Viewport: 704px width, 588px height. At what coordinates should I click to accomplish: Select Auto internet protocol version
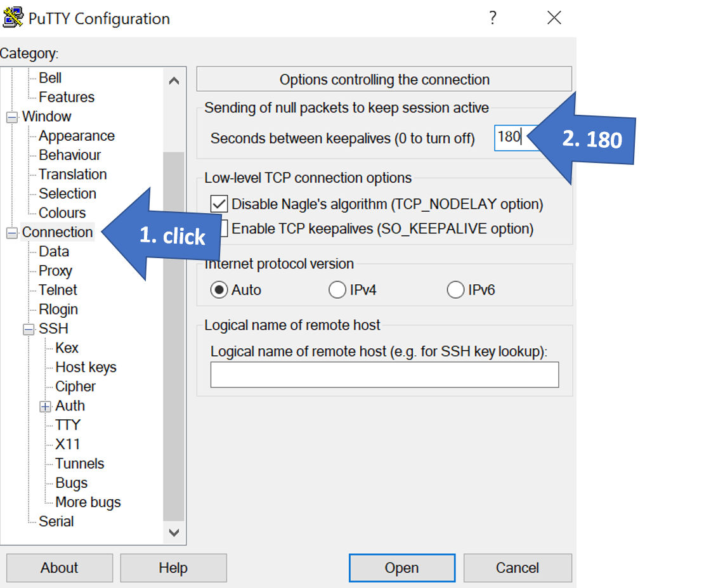click(x=219, y=290)
